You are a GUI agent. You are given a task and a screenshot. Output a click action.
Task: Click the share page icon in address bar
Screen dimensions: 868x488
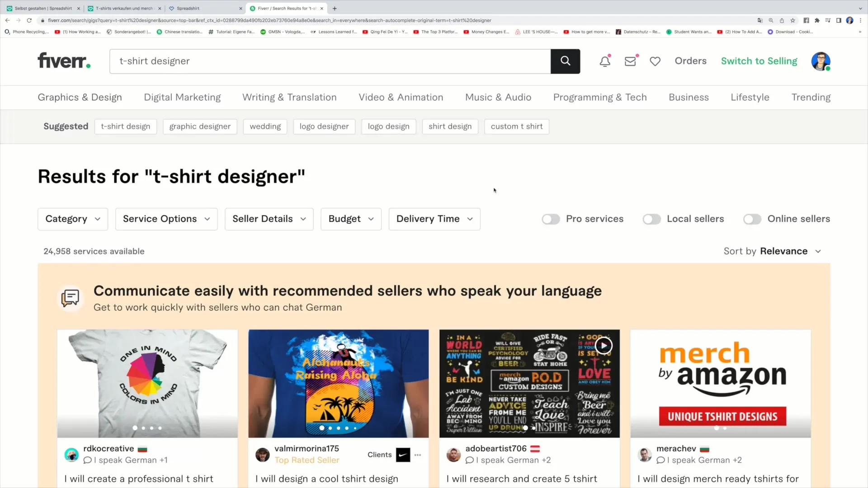coord(782,20)
